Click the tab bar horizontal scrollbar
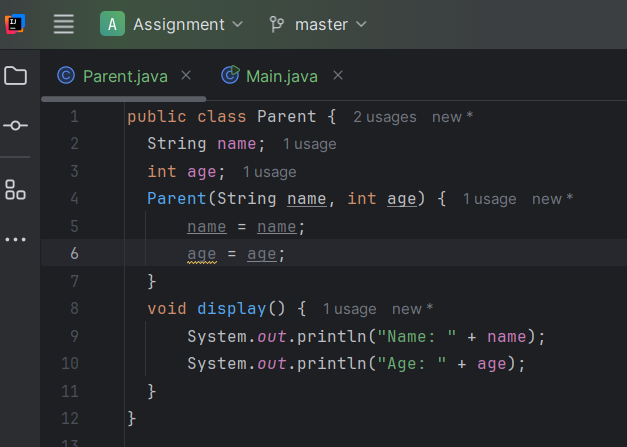The image size is (627, 447). pos(124,99)
